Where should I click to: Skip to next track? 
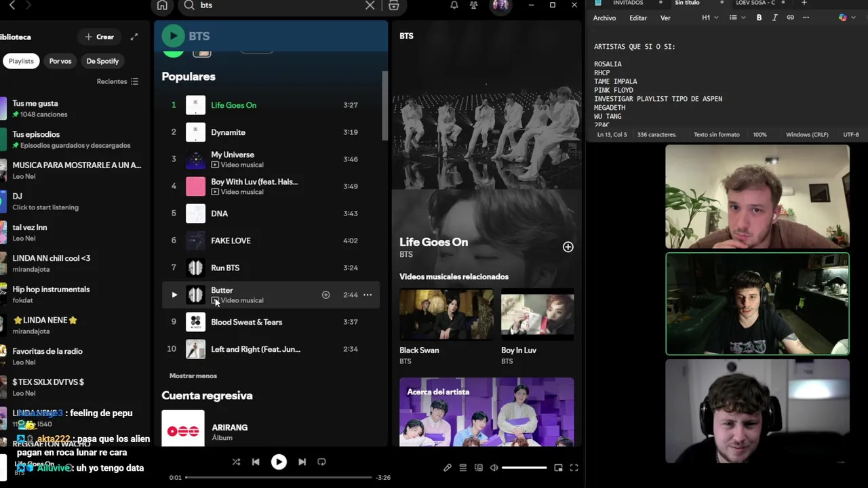pyautogui.click(x=302, y=462)
